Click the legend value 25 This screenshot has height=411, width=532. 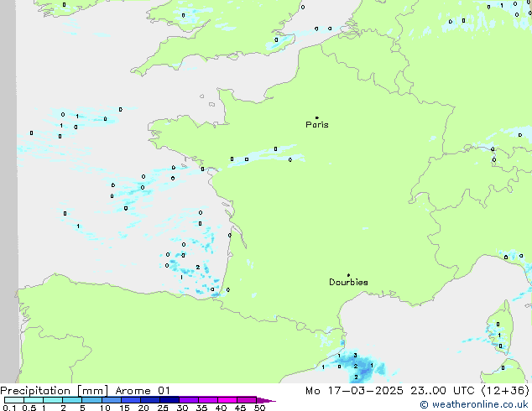coord(163,408)
